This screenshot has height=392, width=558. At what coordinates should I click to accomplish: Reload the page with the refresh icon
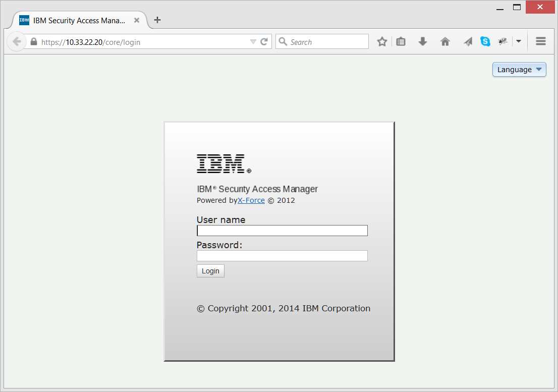click(264, 42)
